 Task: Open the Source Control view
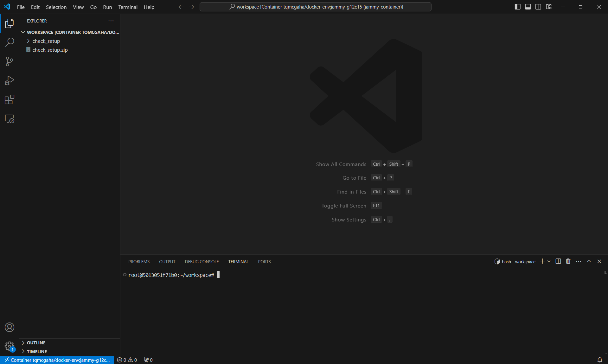click(x=10, y=61)
